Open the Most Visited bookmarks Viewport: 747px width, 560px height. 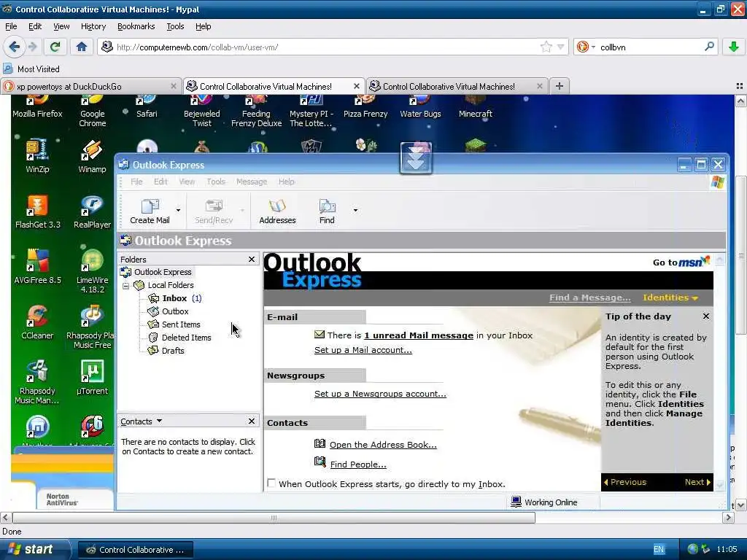pos(31,69)
